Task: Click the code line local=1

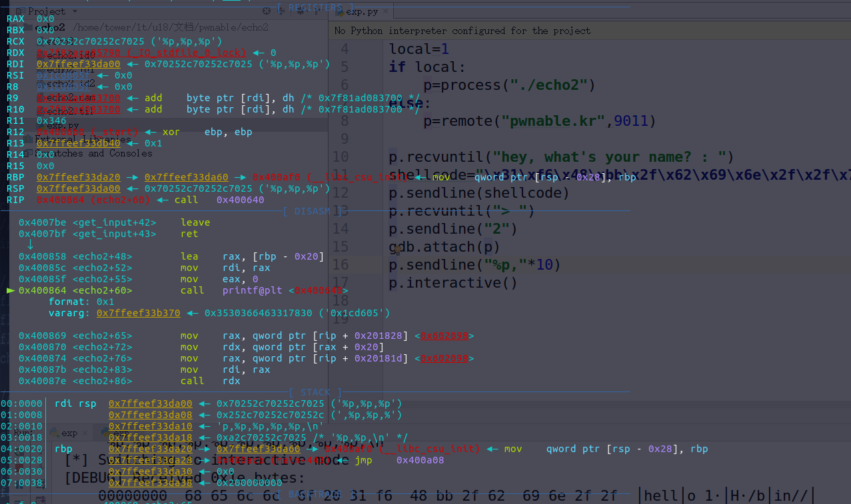Action: coord(419,49)
